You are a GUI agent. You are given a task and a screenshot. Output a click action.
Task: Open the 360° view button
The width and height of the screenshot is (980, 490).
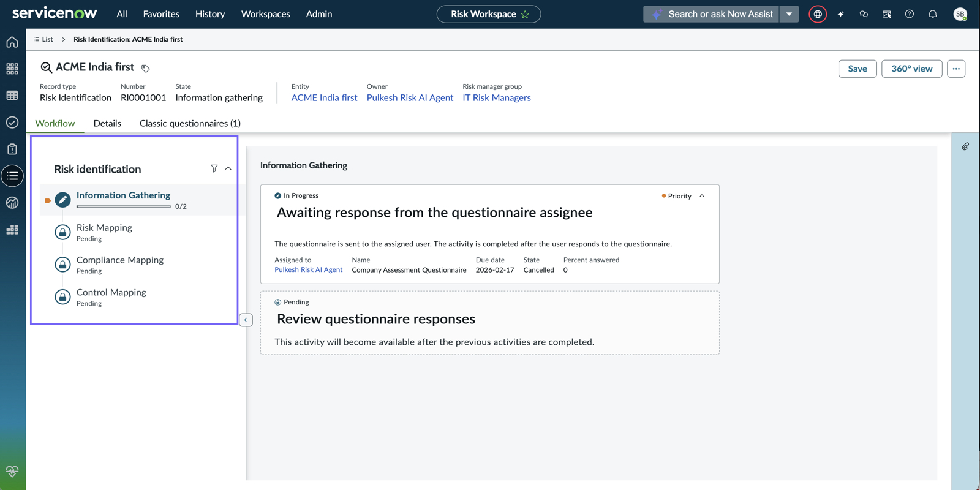tap(912, 69)
